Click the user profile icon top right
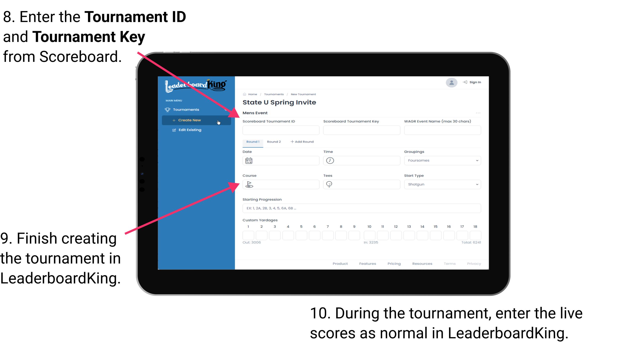This screenshot has height=346, width=644. (451, 83)
